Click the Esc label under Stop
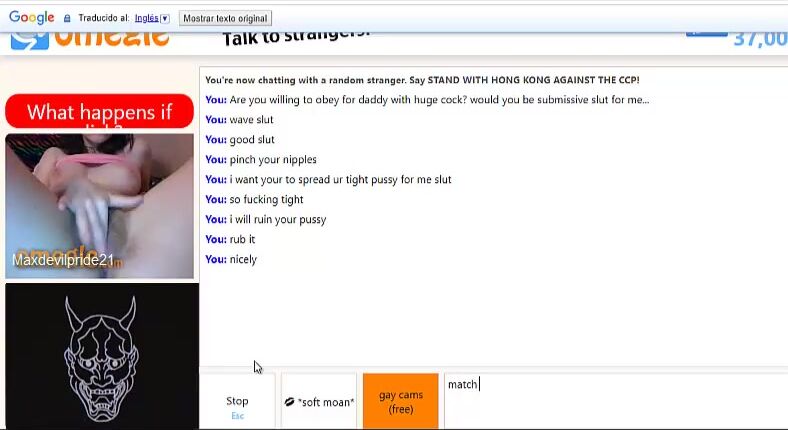 click(x=237, y=416)
